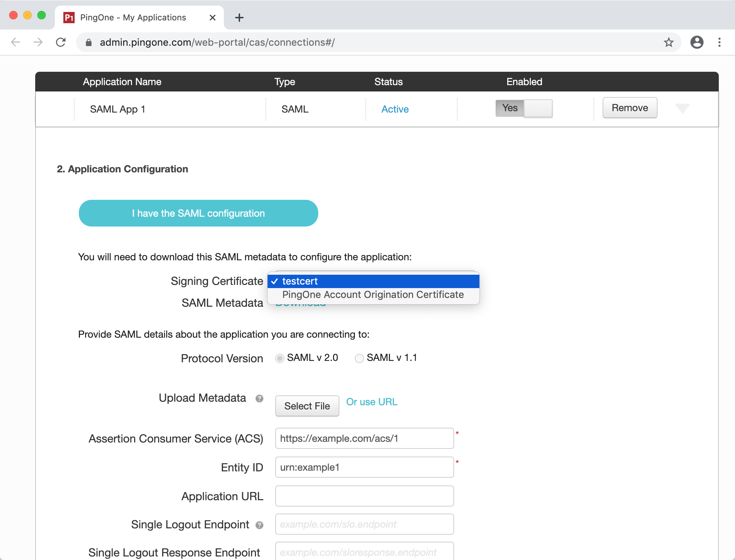Go forward to the next page
Screen dimensions: 735x560
tap(38, 42)
